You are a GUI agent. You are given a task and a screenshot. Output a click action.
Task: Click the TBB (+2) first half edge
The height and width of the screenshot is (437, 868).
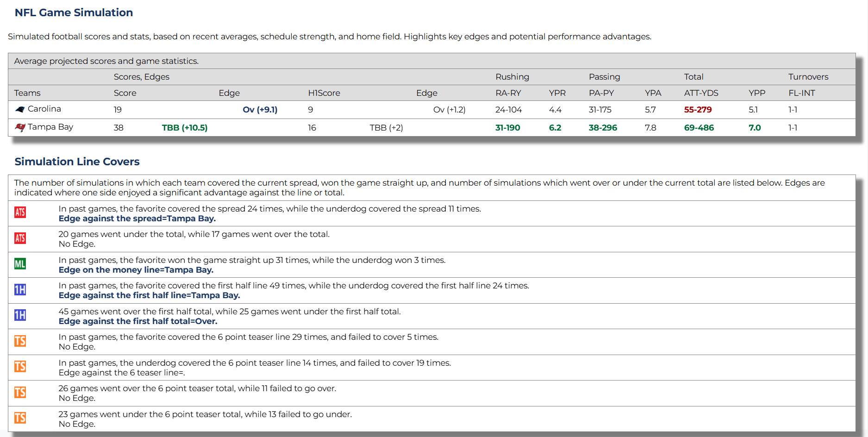pyautogui.click(x=386, y=128)
